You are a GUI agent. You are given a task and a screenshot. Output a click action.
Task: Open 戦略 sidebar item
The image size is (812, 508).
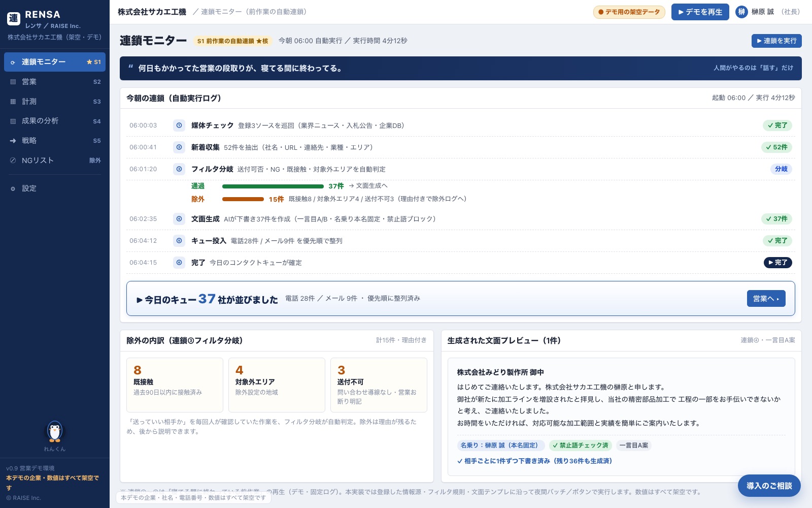pos(55,141)
